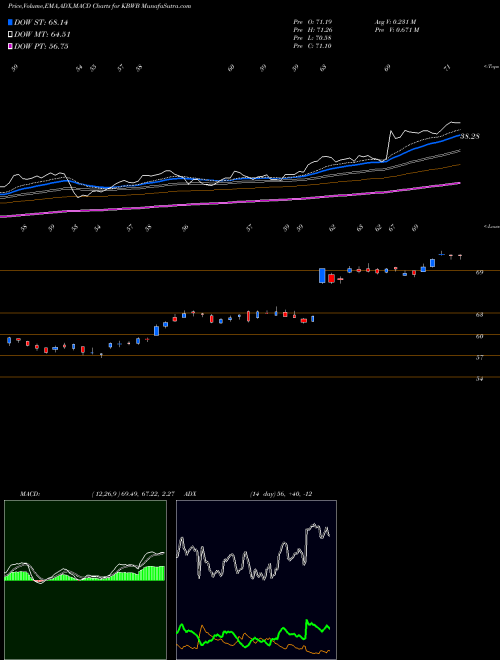Click the MACD values '(12,26,9) 69.49, 67.22, 2.27'
500x660 pixels.
pos(133,494)
